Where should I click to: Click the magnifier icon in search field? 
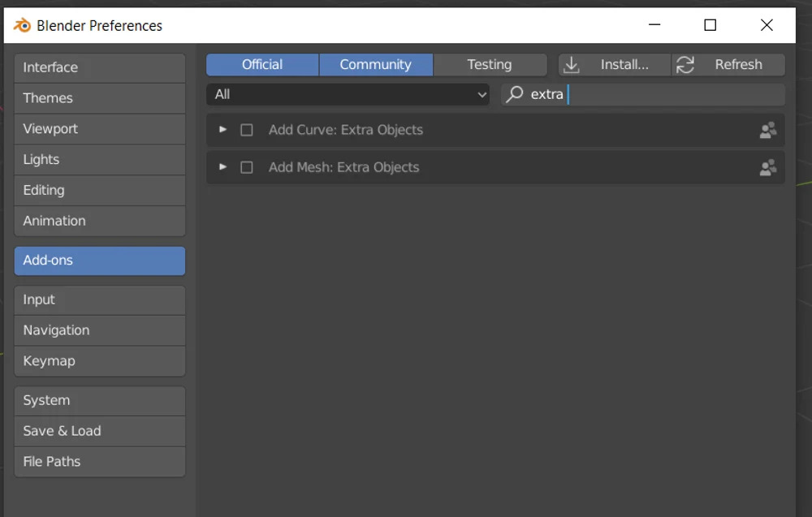tap(515, 94)
